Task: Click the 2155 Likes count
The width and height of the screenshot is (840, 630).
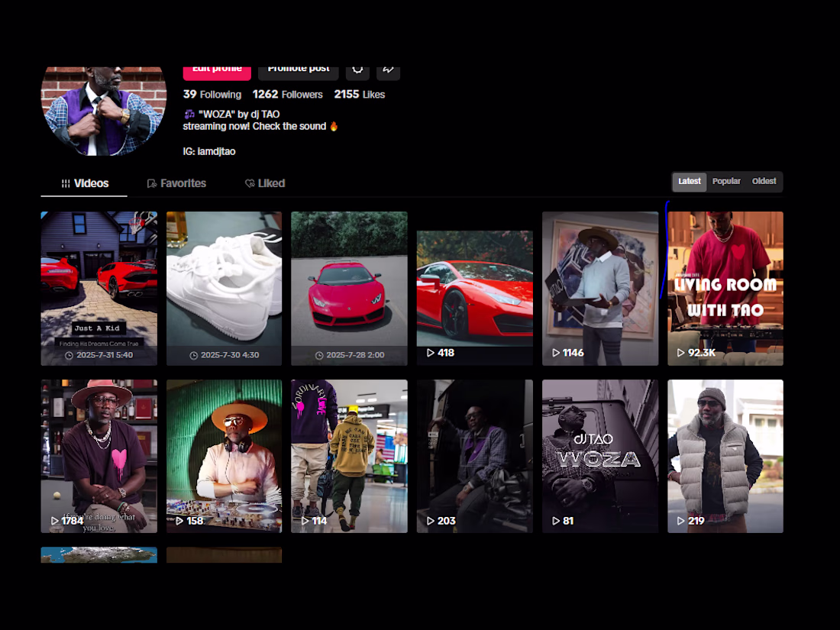Action: coord(360,94)
